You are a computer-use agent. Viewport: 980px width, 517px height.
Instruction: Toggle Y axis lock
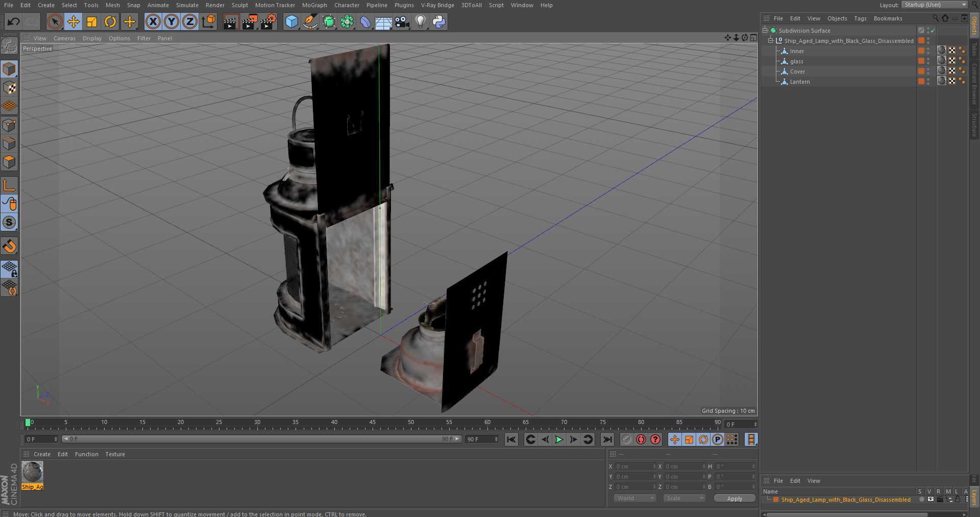tap(171, 21)
